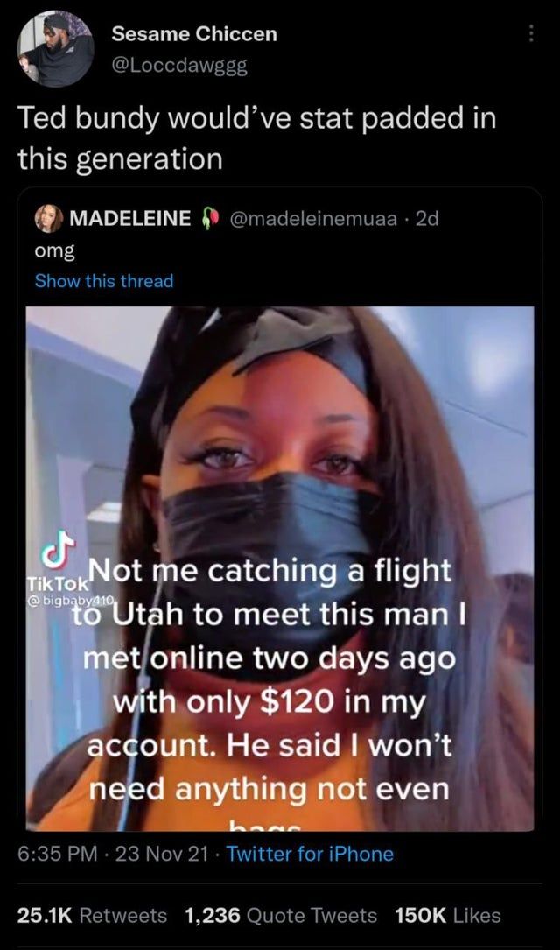
Task: Open the embedded TikTok video
Action: pos(280,569)
